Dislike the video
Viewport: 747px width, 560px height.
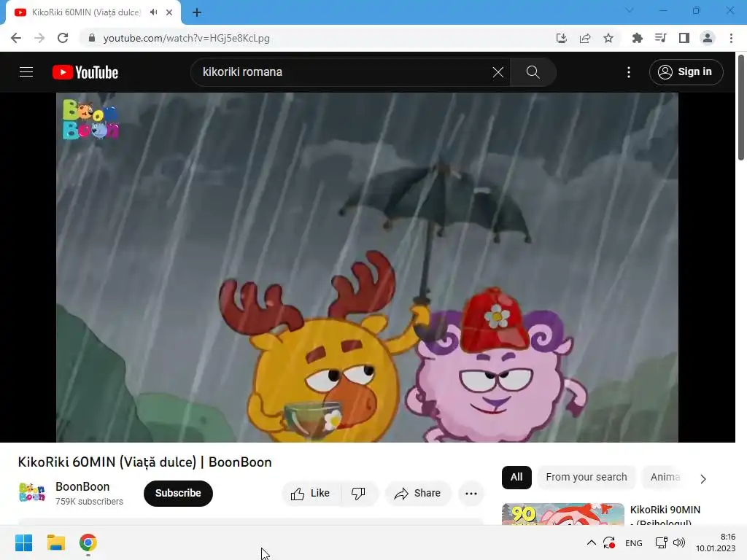tap(359, 494)
